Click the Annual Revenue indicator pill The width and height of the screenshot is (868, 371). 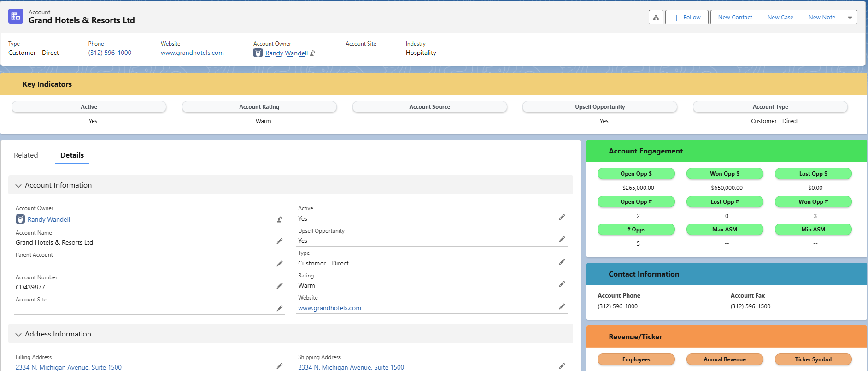[x=725, y=359]
